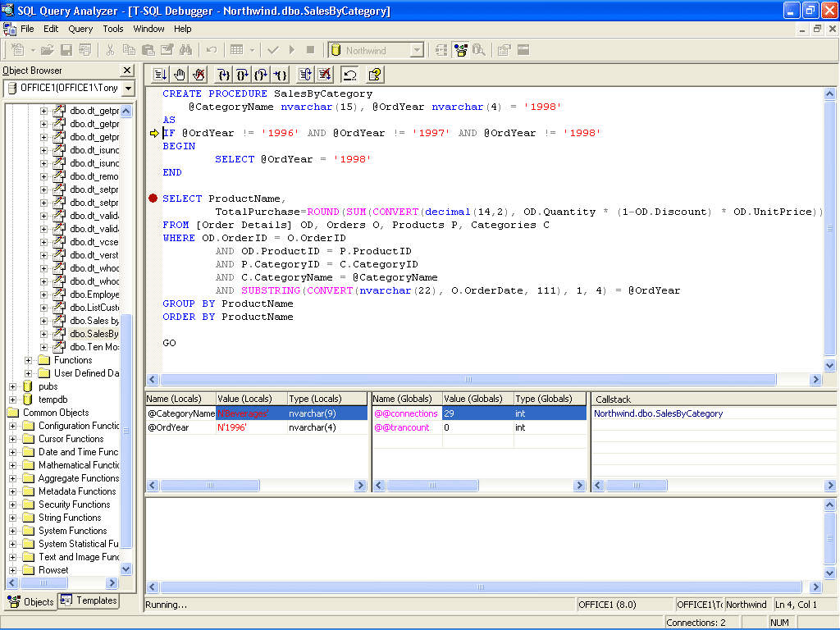Toggle the Object Browser toolbar button
The height and width of the screenshot is (630, 840).
[x=460, y=50]
